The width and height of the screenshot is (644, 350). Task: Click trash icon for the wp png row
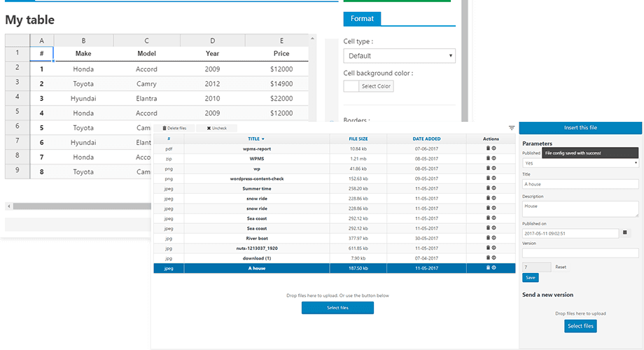click(x=488, y=168)
